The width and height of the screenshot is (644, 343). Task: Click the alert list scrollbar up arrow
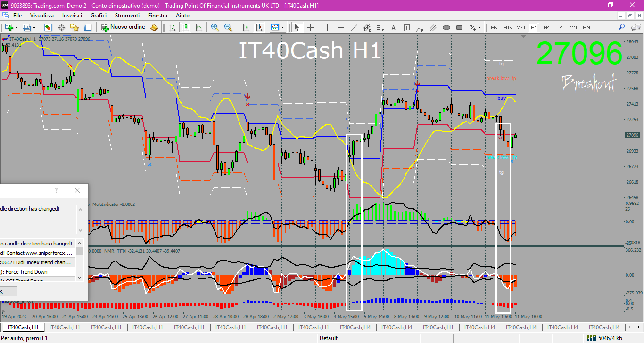[x=80, y=243]
